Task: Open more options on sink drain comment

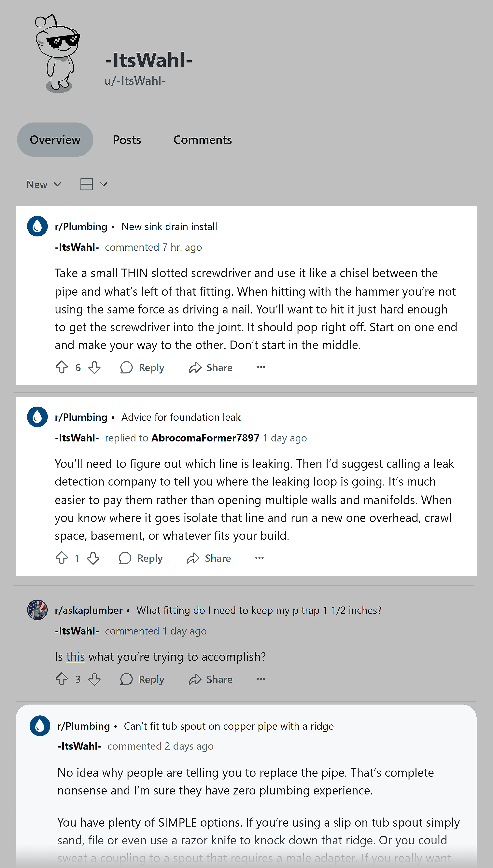Action: 261,367
